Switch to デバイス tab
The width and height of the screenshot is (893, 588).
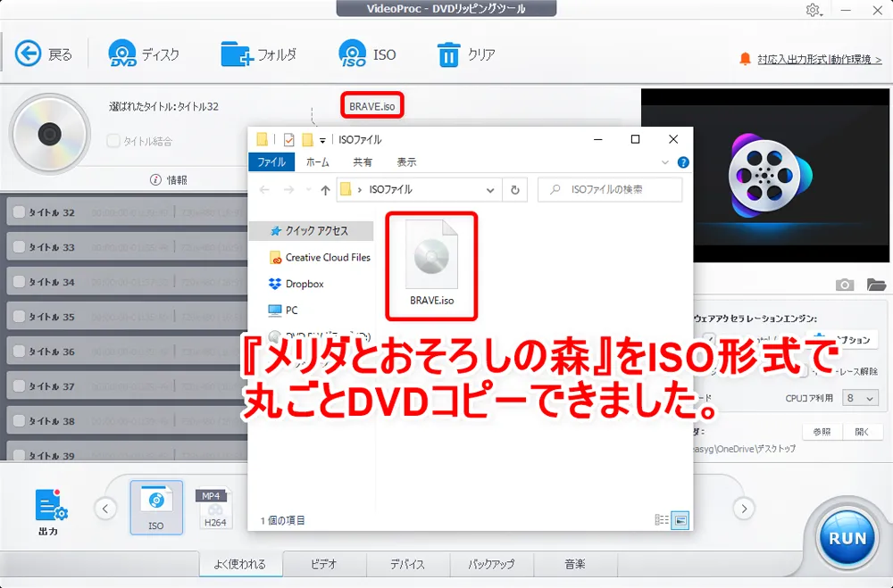pos(407,564)
